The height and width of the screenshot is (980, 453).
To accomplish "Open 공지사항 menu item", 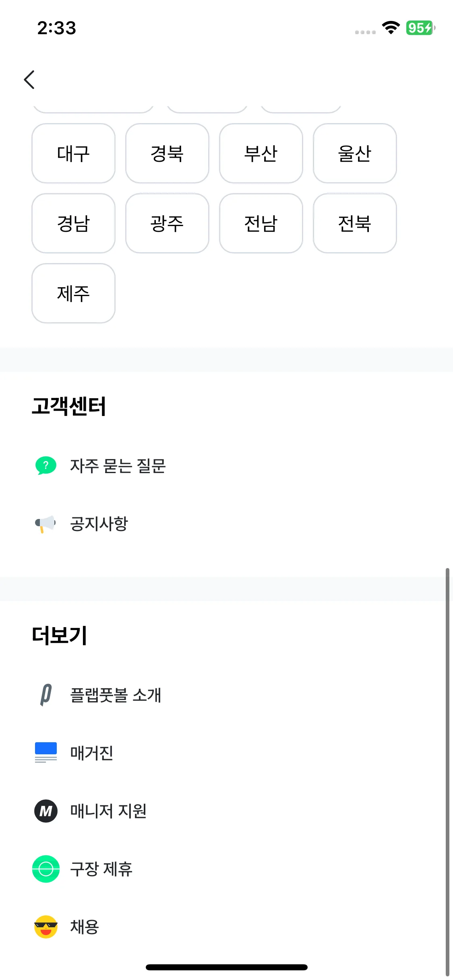I will point(99,524).
